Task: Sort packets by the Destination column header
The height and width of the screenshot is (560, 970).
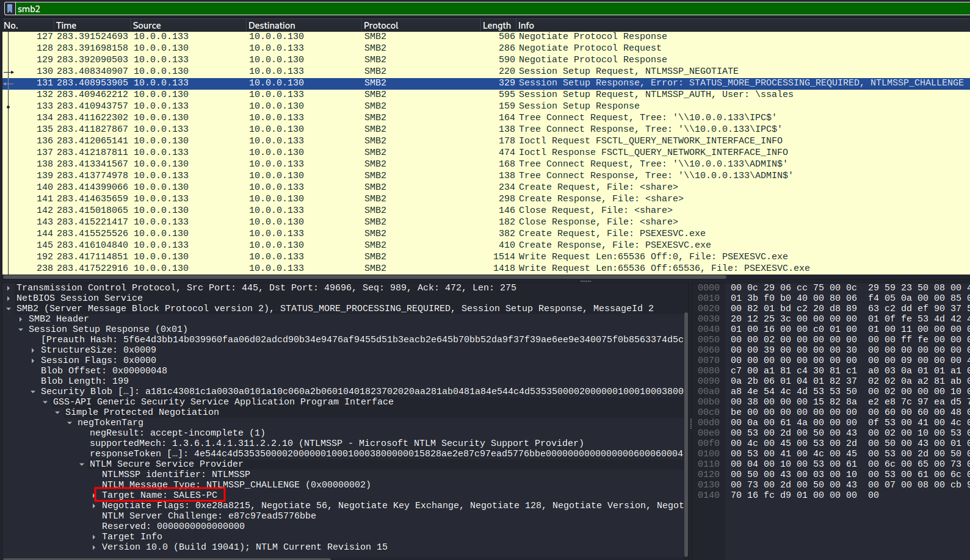Action: [304, 26]
